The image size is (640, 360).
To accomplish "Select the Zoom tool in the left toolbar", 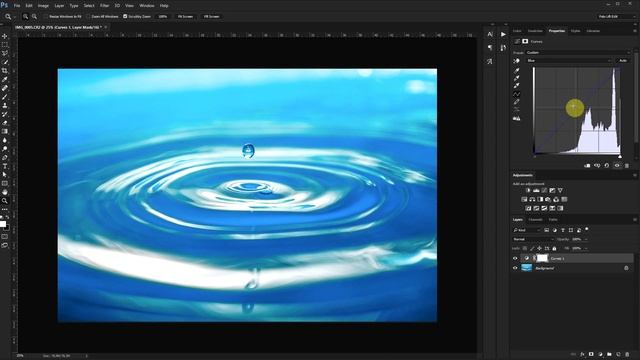I will [x=5, y=200].
